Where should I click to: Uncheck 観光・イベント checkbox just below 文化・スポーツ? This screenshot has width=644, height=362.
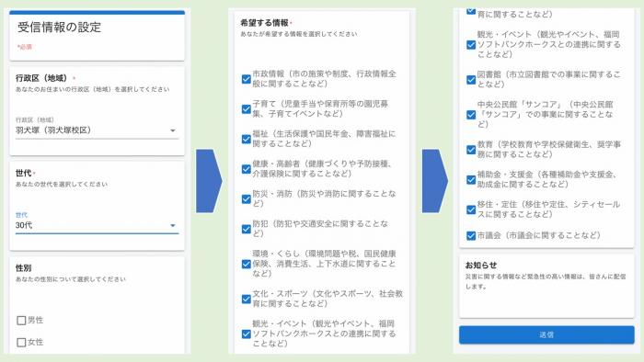pos(246,334)
